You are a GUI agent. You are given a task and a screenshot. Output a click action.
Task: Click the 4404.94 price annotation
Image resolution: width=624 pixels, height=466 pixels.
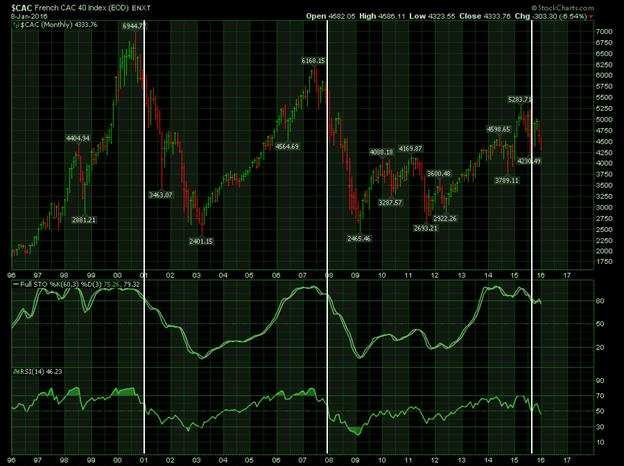pos(83,137)
